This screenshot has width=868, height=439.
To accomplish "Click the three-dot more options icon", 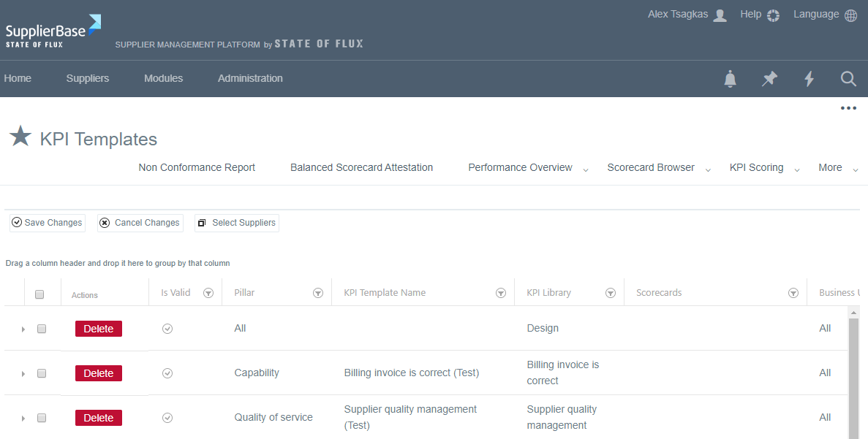I will (x=848, y=108).
